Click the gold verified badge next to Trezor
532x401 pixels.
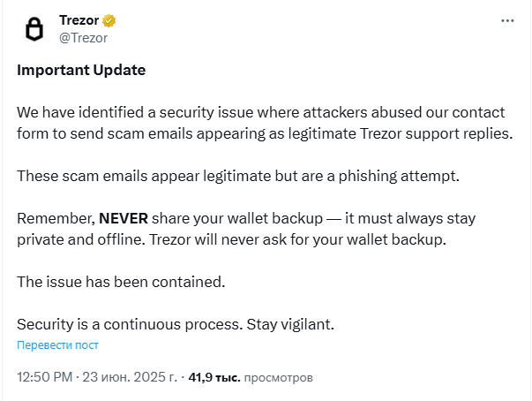click(x=109, y=21)
